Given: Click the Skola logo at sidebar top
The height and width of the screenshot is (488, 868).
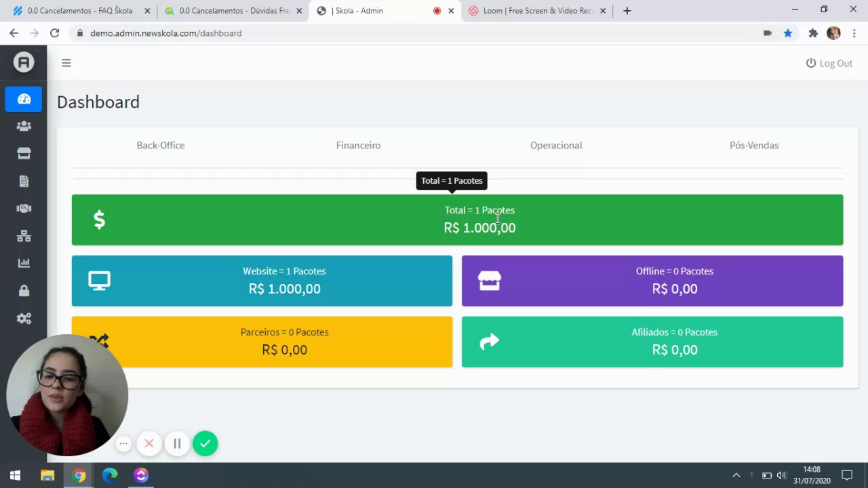Looking at the screenshot, I should 24,62.
